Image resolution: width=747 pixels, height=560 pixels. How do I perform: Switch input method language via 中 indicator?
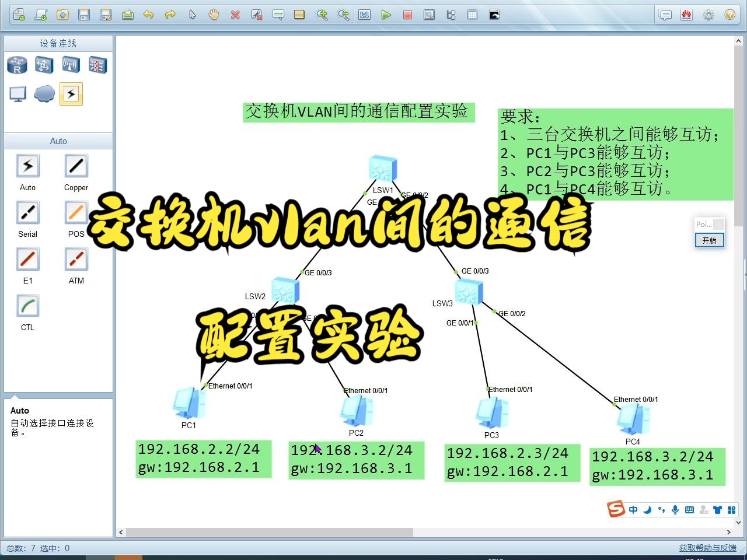coord(633,509)
